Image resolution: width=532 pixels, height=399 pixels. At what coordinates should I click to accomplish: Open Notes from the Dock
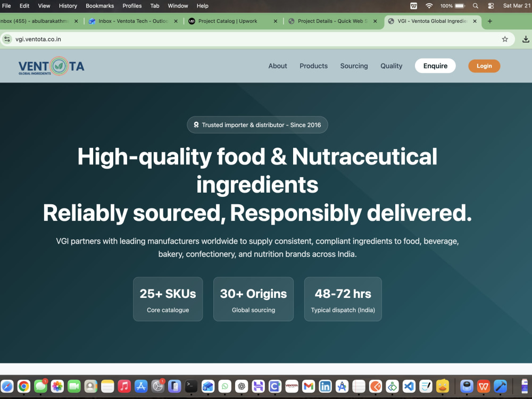tap(107, 386)
